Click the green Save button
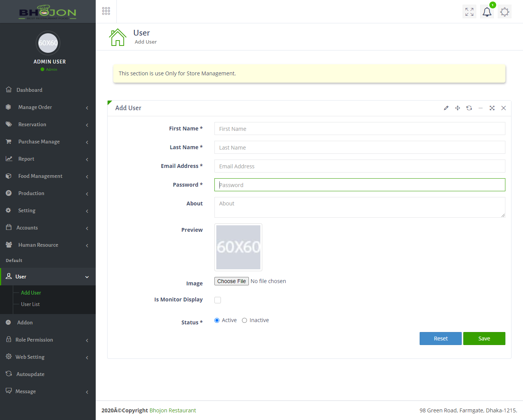The height and width of the screenshot is (420, 523). tap(484, 339)
